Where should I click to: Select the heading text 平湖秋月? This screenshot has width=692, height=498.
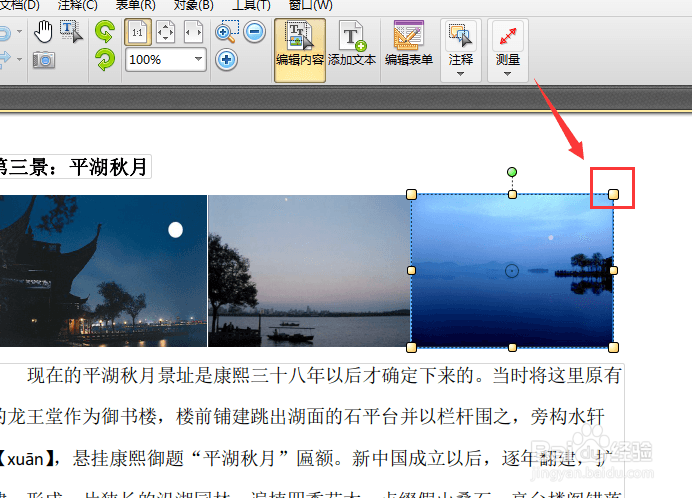[108, 167]
